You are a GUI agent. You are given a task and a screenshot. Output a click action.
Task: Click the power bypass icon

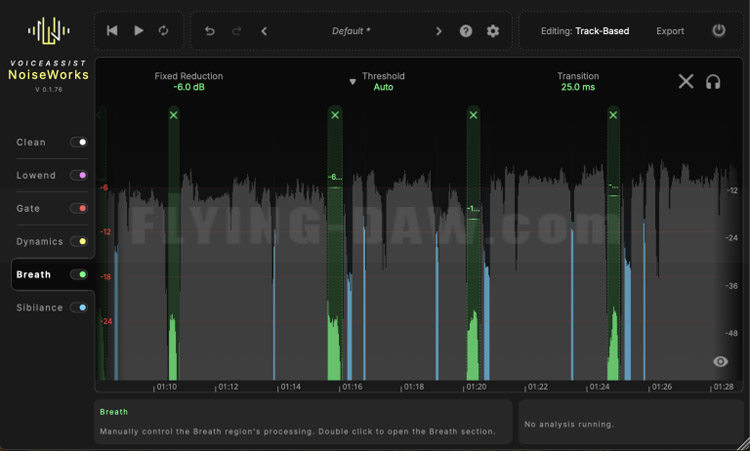(718, 31)
